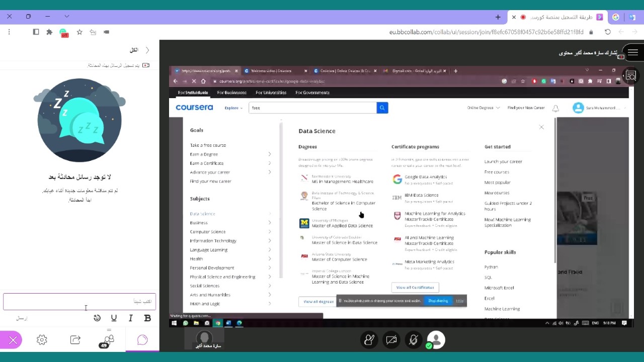644x362 pixels.
Task: Open the share content panel
Action: pos(75,340)
